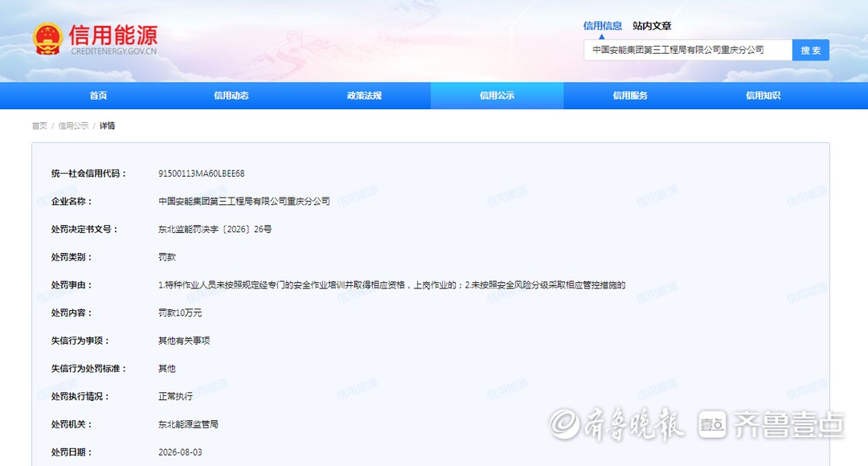Open the 信用动态 navigation menu

(x=231, y=96)
